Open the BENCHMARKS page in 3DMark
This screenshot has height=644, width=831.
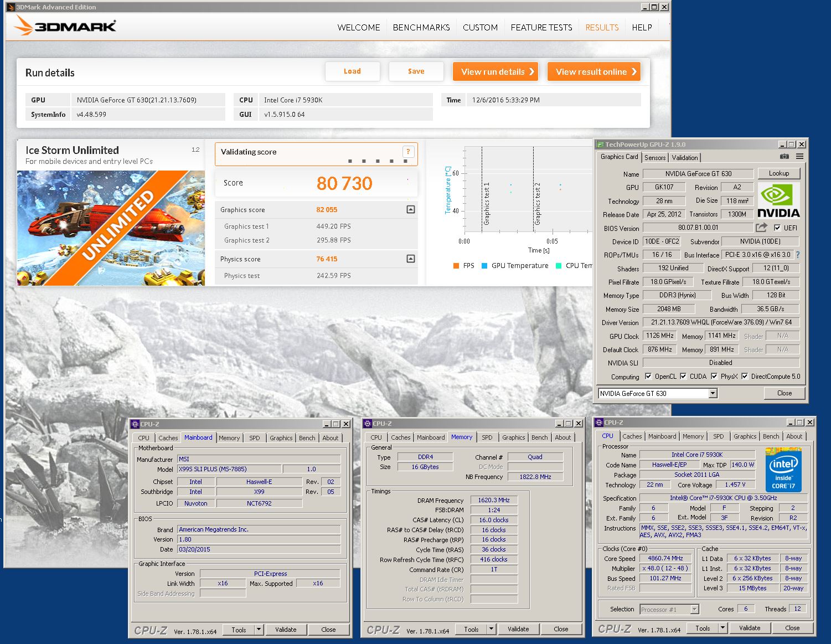click(x=421, y=27)
